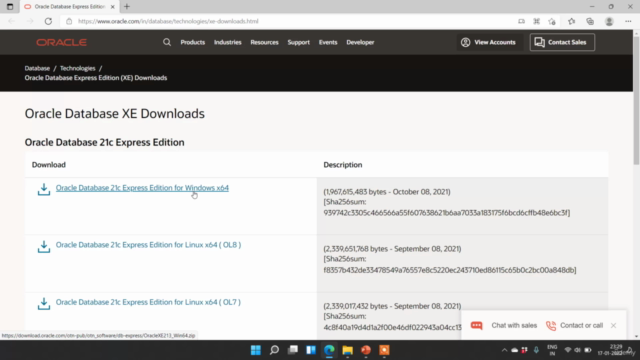Open Windows taskbar search
This screenshot has height=360, width=640.
tap(274, 350)
